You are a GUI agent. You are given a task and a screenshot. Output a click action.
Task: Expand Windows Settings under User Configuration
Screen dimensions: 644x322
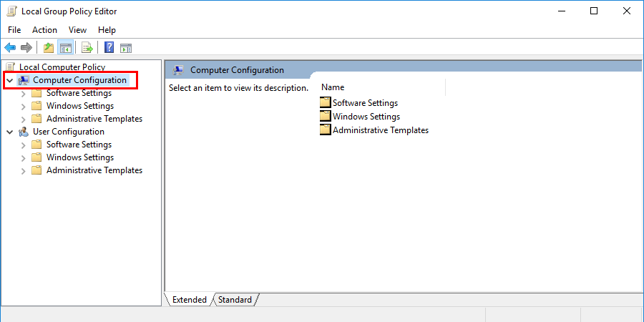coord(24,157)
